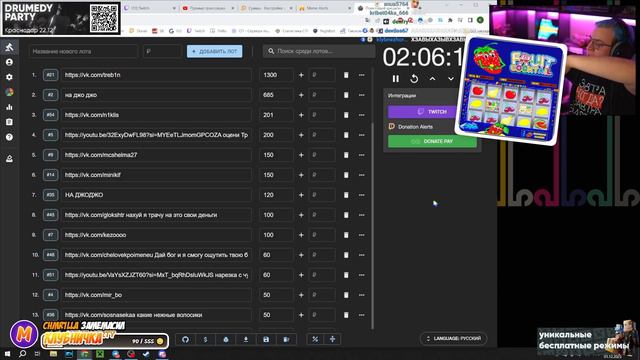Image resolution: width=640 pixels, height=360 pixels.
Task: Click the new lot price field beside the name
Action: (162, 51)
